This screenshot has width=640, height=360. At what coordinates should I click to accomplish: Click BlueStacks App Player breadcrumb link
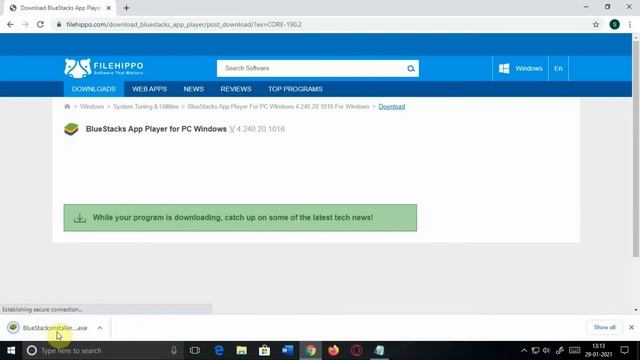click(278, 107)
